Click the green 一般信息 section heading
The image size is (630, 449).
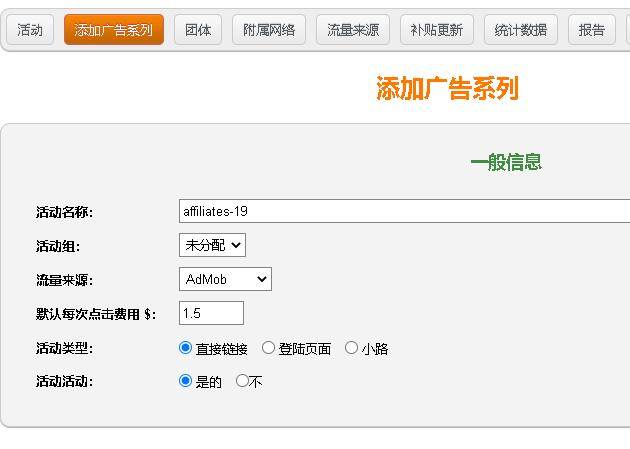pos(506,162)
